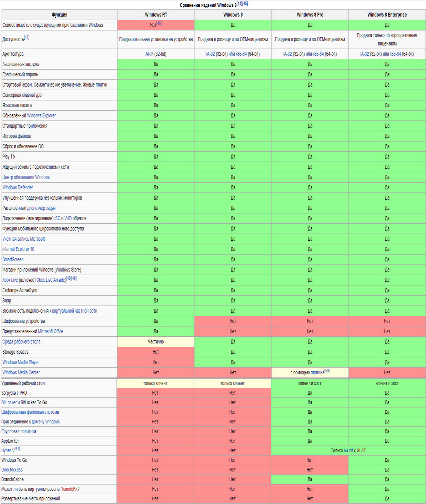Click the Windows RT column header

(x=156, y=15)
